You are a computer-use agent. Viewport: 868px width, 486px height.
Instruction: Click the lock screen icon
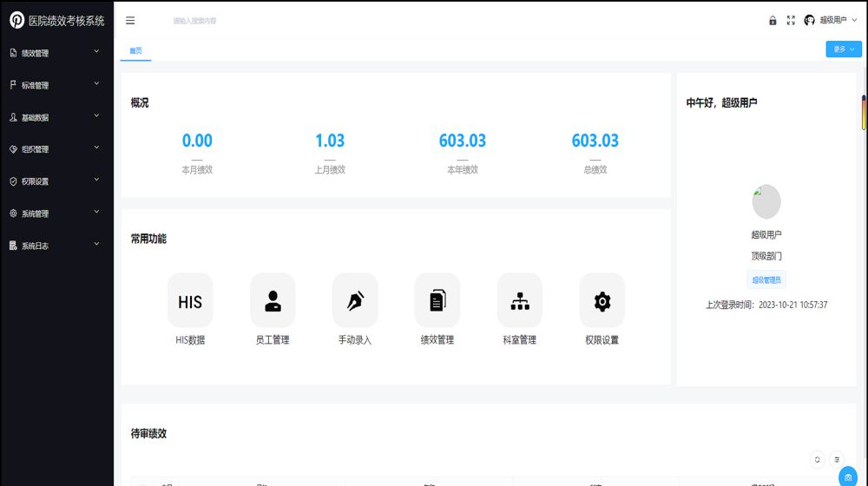[773, 21]
